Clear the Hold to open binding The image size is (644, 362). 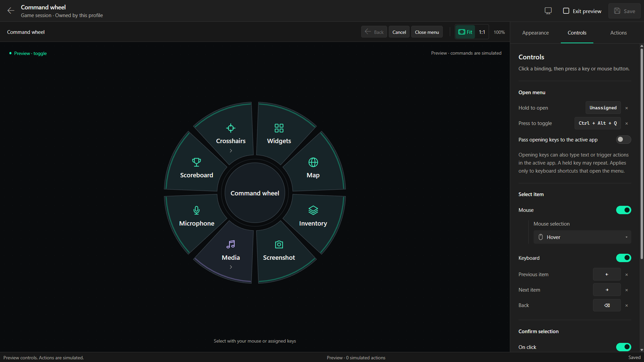pyautogui.click(x=627, y=108)
